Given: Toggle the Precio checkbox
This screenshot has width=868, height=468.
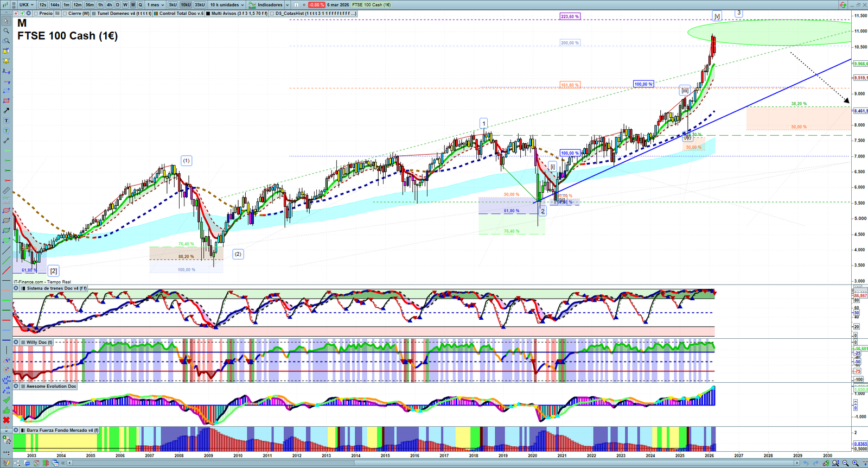Looking at the screenshot, I should click(36, 14).
